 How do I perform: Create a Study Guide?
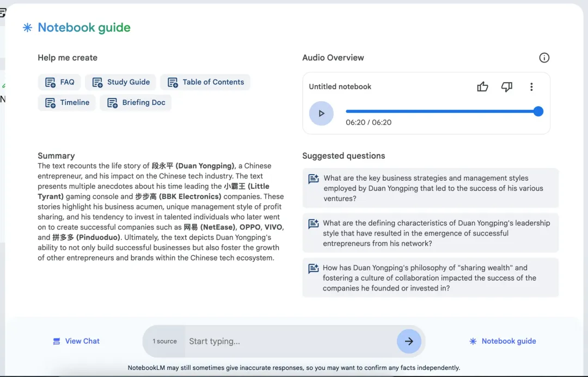tap(120, 82)
